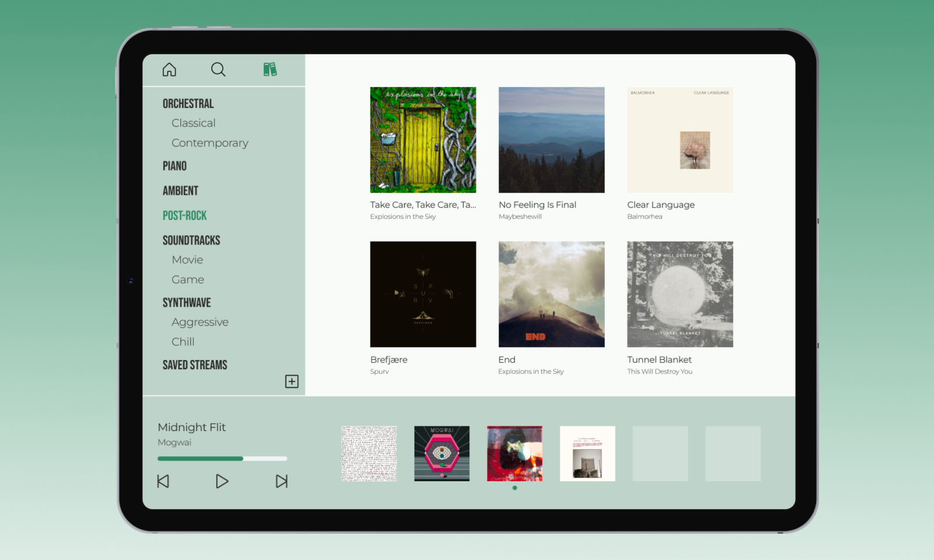Select the Post-Rock genre

pos(184,215)
